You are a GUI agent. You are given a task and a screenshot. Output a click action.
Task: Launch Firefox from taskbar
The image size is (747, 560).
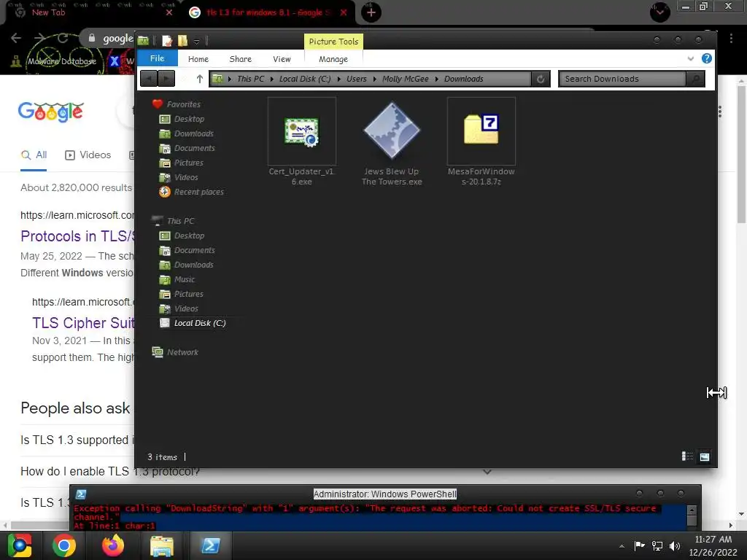[x=113, y=545]
